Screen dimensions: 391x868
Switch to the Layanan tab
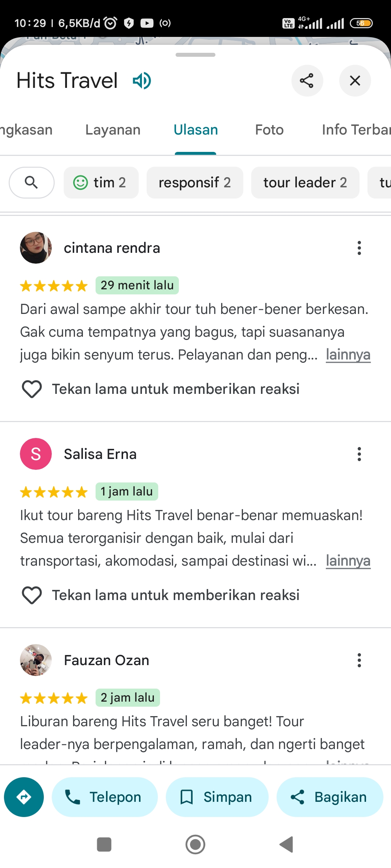point(113,130)
